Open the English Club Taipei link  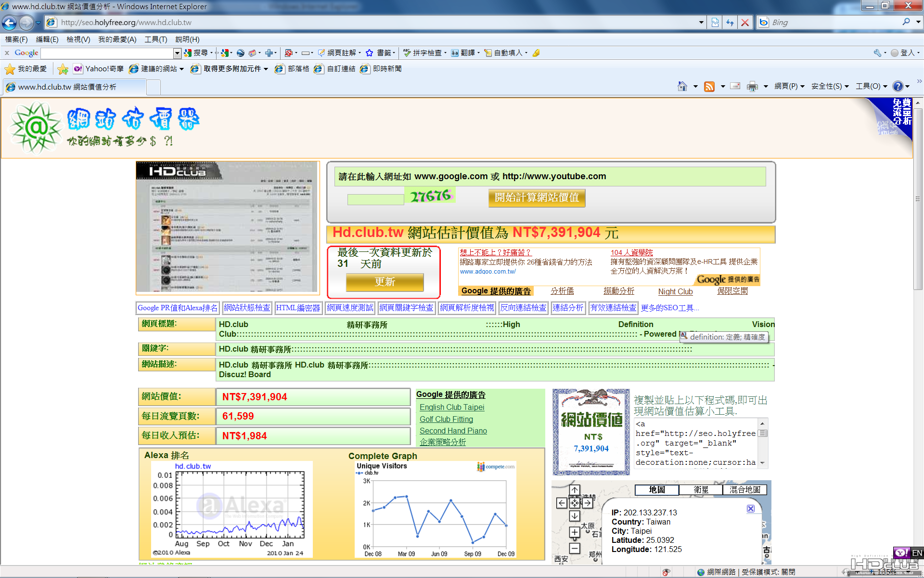point(452,407)
